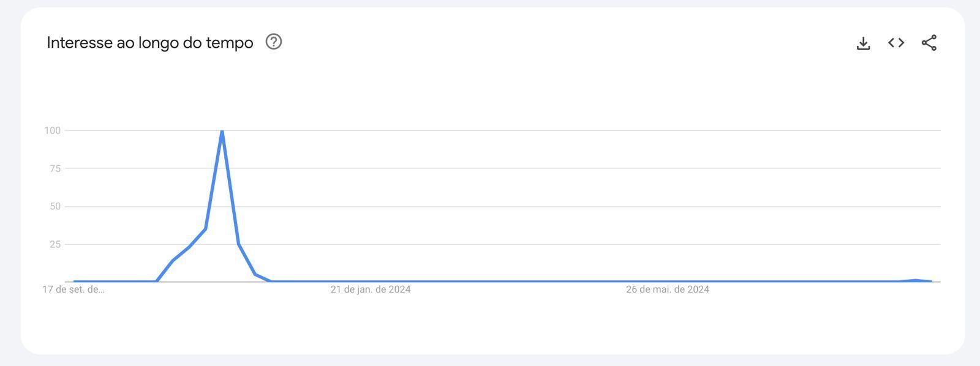Download the chart data as CSV
The height and width of the screenshot is (366, 980).
tap(863, 43)
